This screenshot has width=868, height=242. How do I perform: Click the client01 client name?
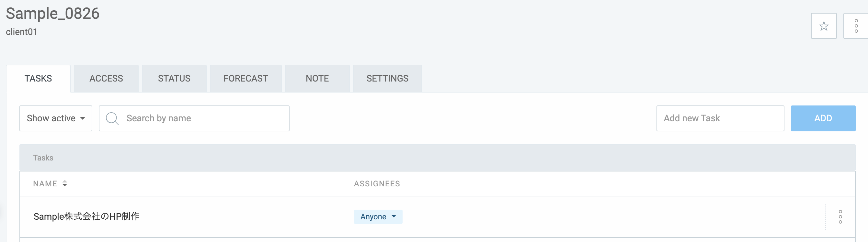pos(22,32)
